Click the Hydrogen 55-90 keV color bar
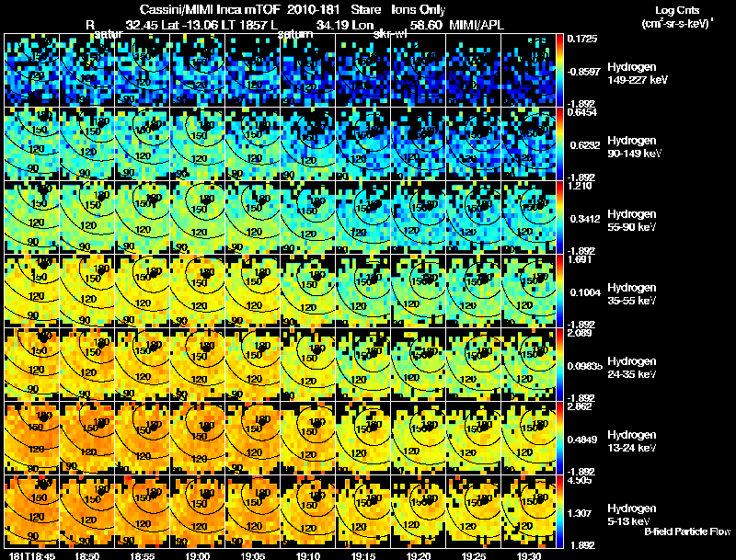 (559, 218)
